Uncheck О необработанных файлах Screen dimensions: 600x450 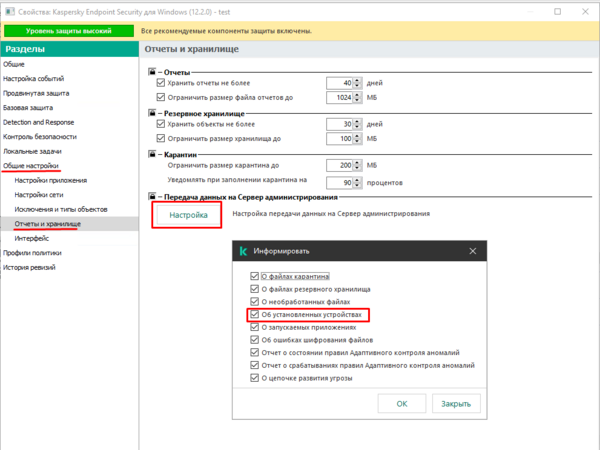(x=254, y=302)
